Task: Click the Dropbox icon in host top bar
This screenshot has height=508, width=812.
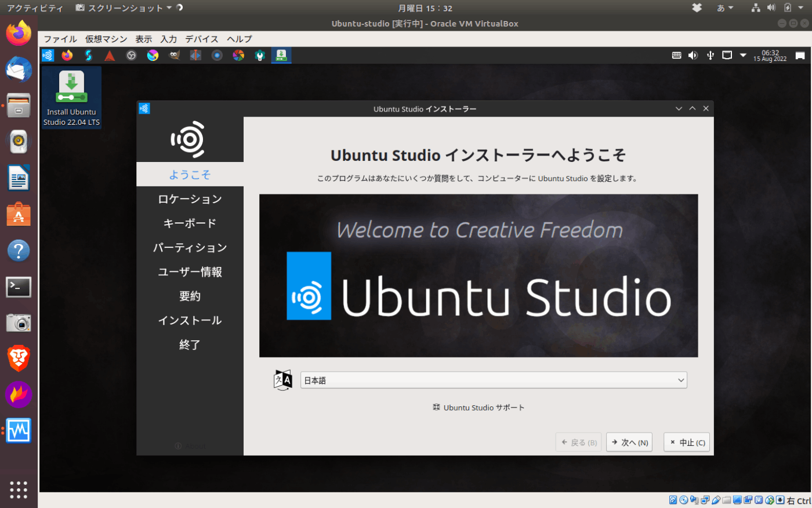Action: coord(697,8)
